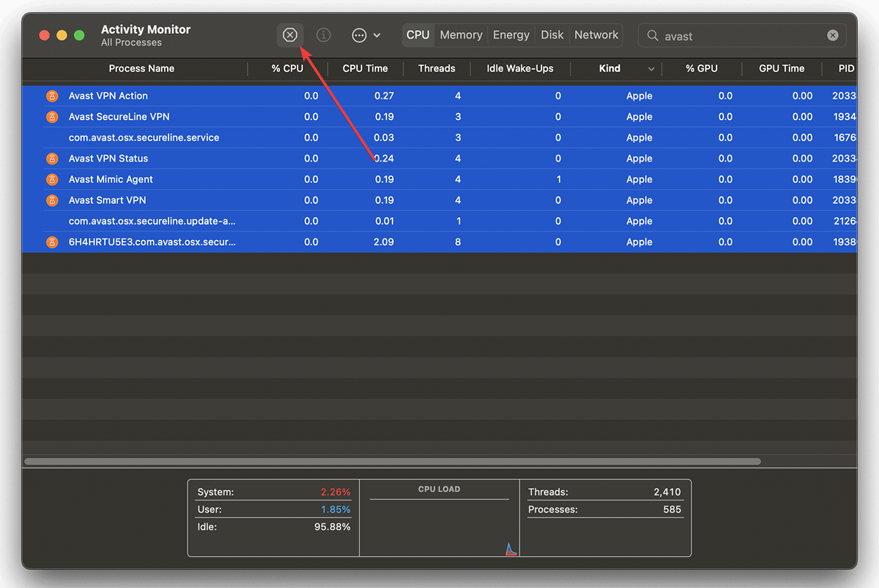
Task: Click the Avast Mimic Agent icon
Action: (x=52, y=180)
